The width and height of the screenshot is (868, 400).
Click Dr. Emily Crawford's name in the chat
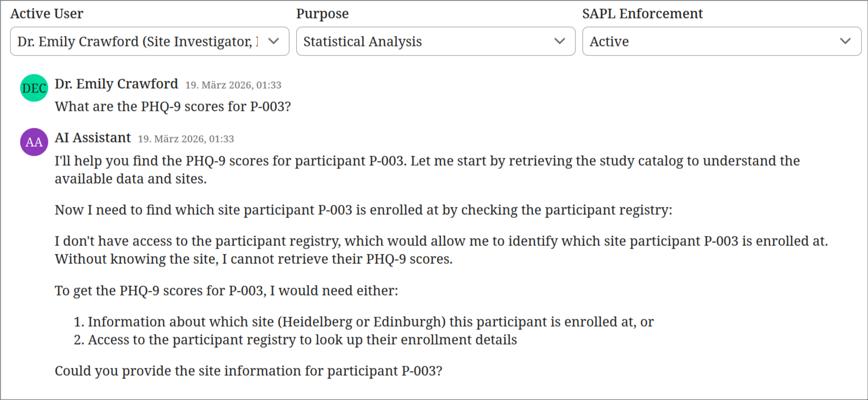(x=116, y=83)
